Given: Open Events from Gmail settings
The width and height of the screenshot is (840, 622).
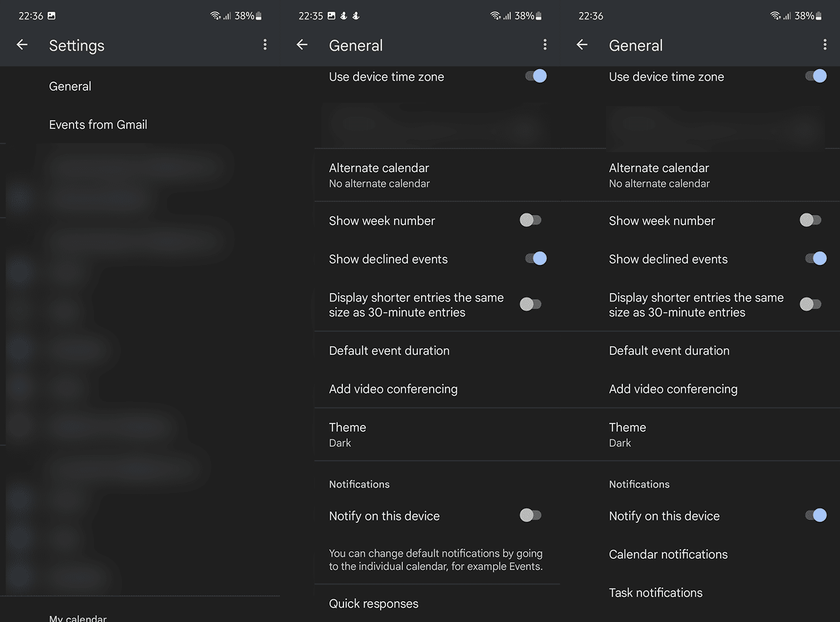Looking at the screenshot, I should [x=99, y=125].
